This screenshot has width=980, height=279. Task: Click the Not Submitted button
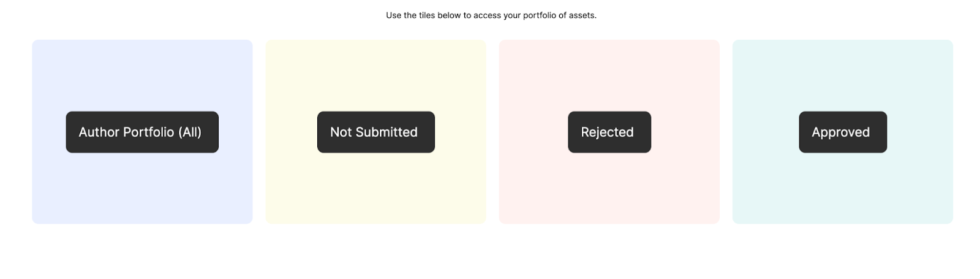point(375,132)
